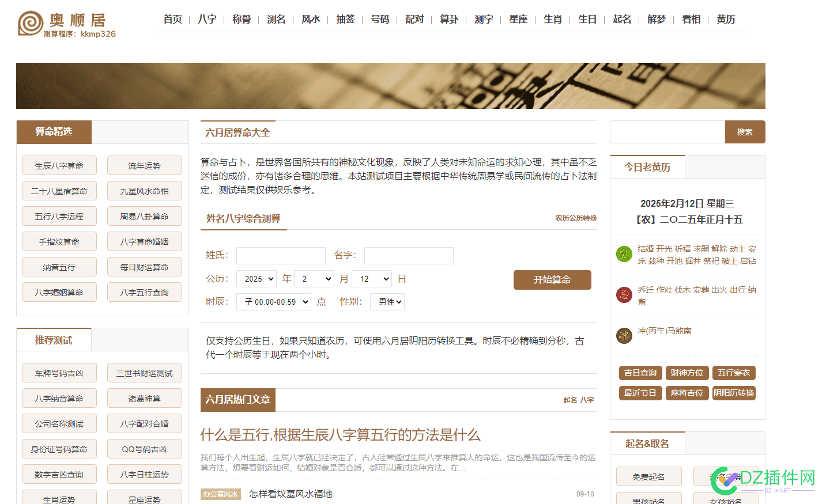Screen dimensions: 826x504
Task: Open the 时辰 dropdown 子 00:00-00:59
Action: click(x=274, y=302)
